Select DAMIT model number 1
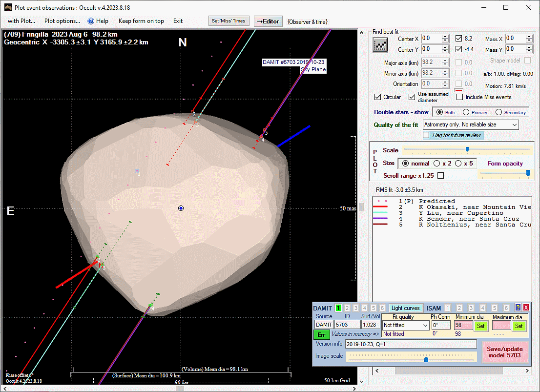This screenshot has height=392, width=540. (337, 308)
